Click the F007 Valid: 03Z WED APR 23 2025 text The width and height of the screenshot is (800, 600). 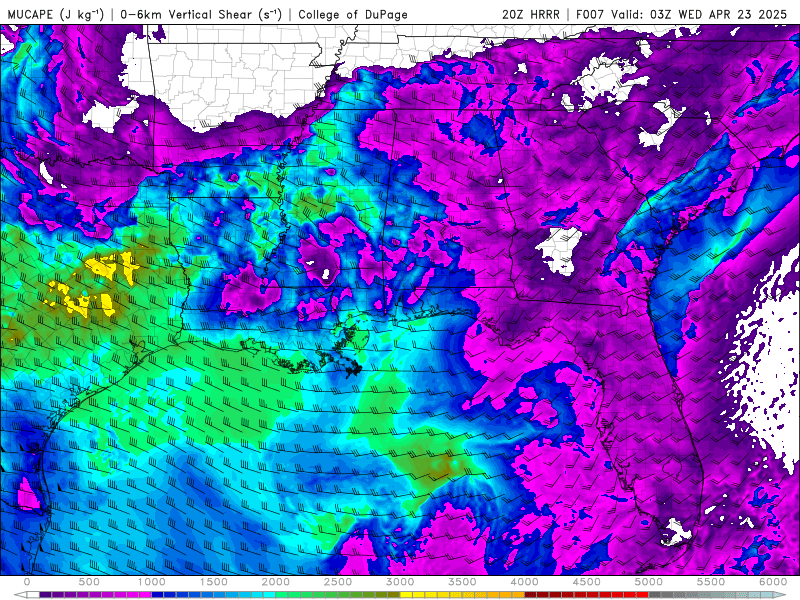(x=681, y=15)
